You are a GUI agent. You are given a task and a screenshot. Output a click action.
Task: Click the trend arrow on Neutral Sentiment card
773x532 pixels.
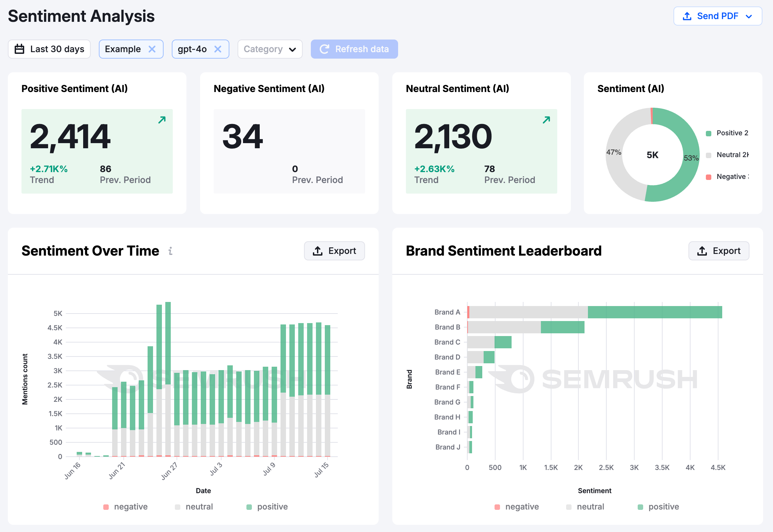[x=546, y=120]
